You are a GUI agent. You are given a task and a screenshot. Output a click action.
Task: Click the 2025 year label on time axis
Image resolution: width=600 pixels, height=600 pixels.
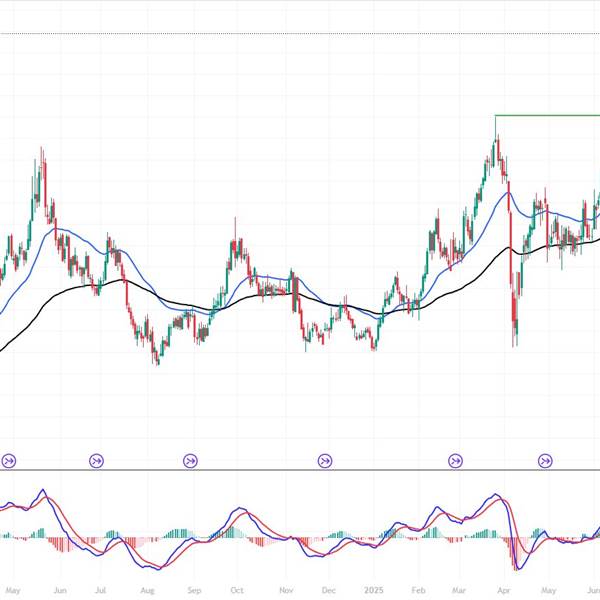pyautogui.click(x=373, y=590)
